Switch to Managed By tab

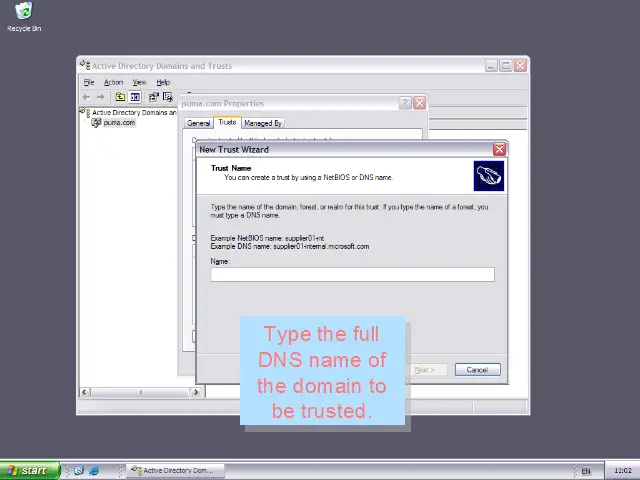tap(263, 123)
